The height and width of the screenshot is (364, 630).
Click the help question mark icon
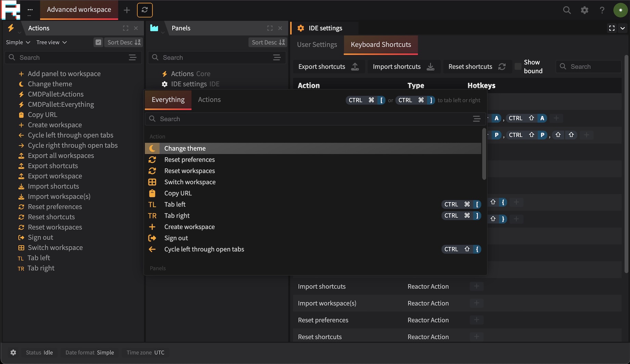click(x=602, y=10)
